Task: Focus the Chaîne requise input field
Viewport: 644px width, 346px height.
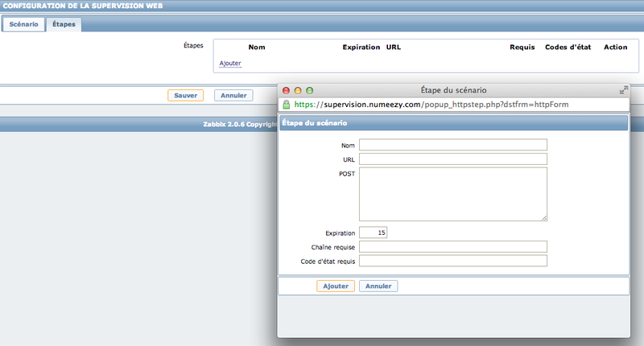Action: 453,247
